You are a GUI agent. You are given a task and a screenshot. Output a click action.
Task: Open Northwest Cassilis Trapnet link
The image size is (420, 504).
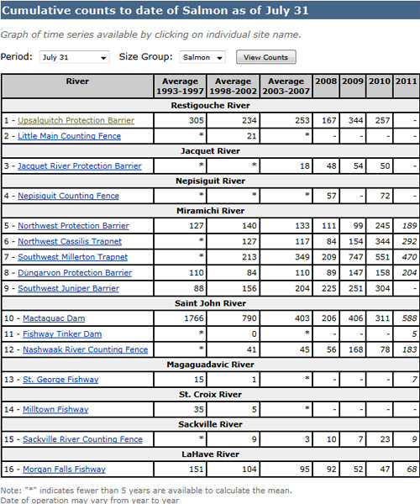click(70, 241)
